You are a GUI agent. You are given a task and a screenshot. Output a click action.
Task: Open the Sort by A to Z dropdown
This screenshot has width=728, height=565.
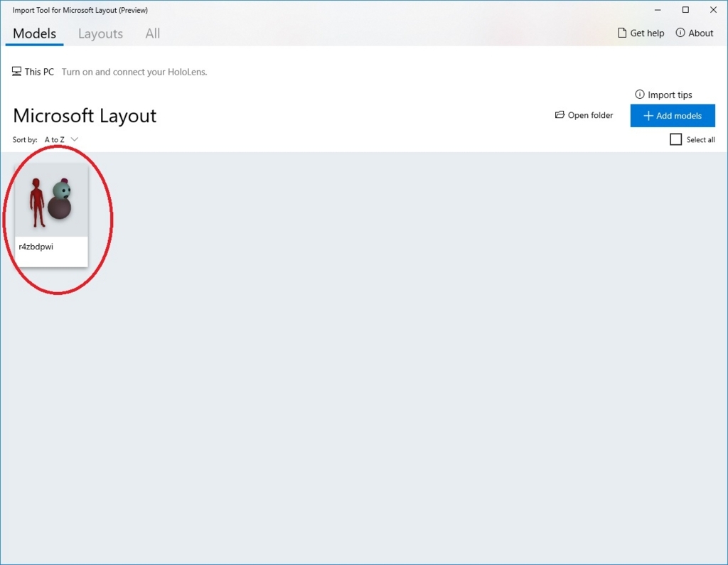tap(61, 139)
